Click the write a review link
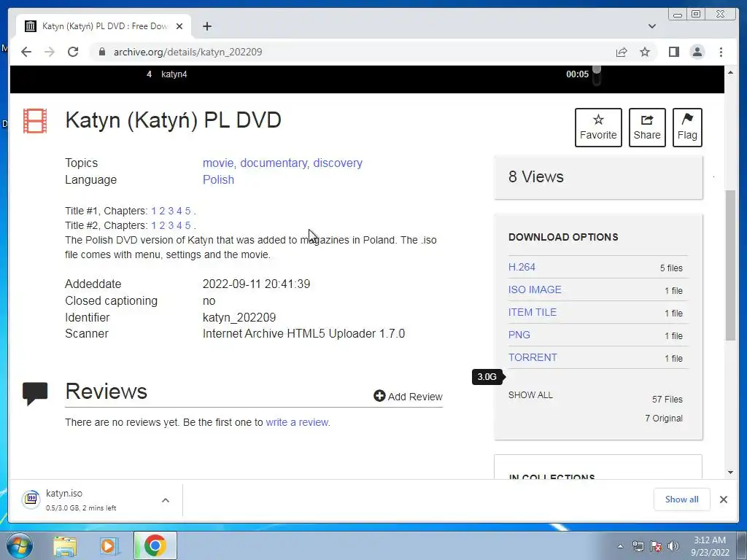Screen dimensions: 747x560 (298, 422)
